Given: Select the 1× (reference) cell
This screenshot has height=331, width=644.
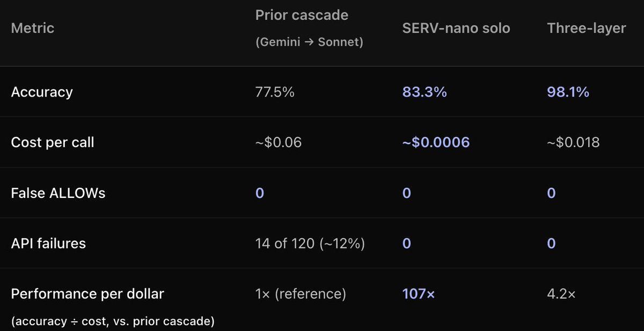Looking at the screenshot, I should (301, 294).
